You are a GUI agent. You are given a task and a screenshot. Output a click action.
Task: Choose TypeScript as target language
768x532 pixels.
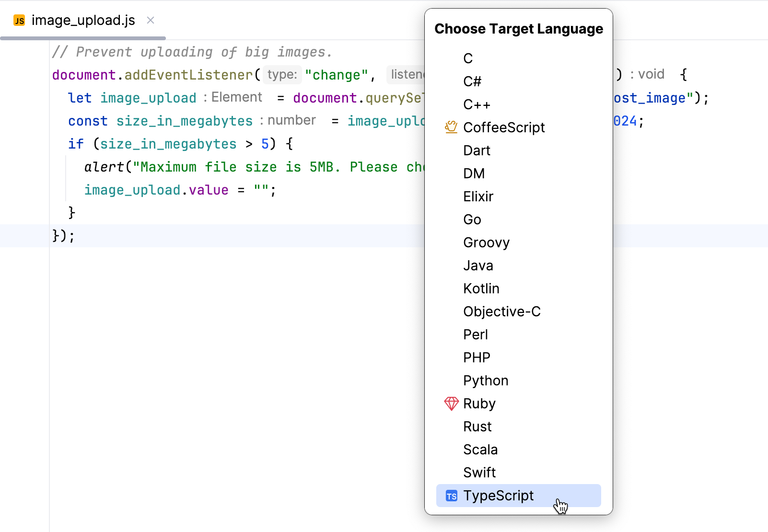tap(518, 496)
